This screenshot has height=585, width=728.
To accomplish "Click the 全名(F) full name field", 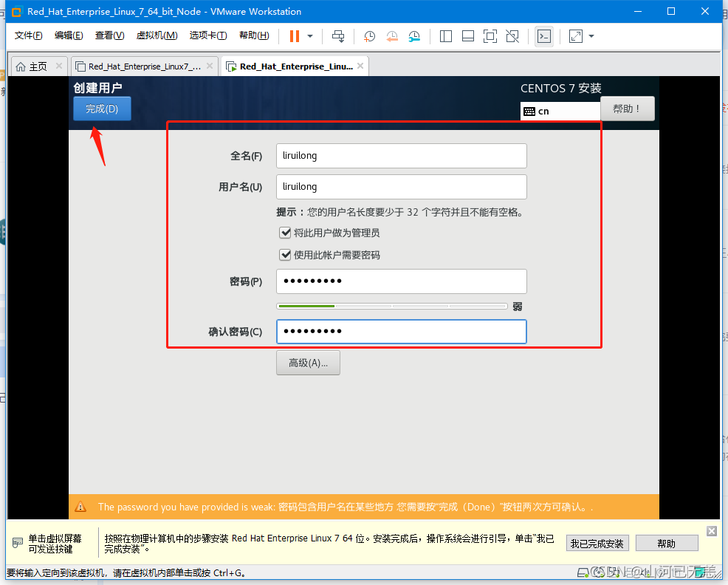I will [401, 156].
